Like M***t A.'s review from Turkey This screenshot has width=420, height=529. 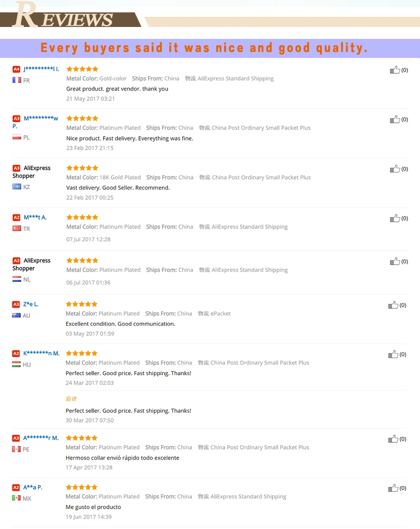pyautogui.click(x=395, y=218)
